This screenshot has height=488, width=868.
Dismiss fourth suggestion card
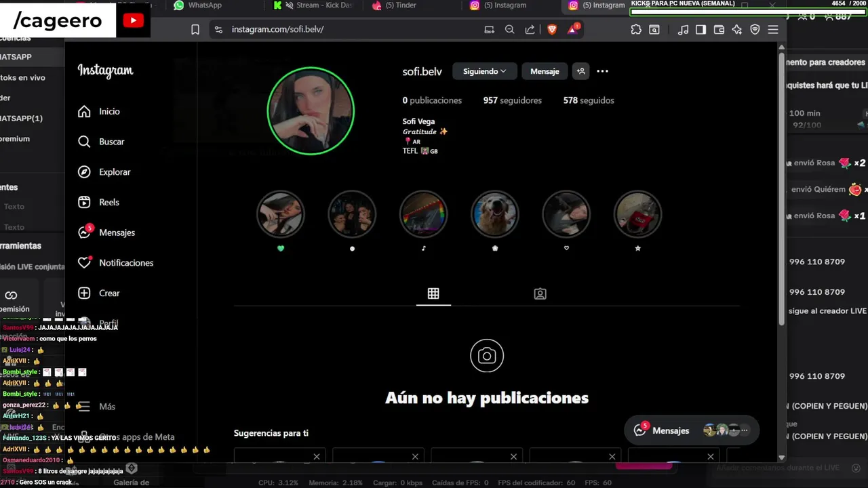tap(612, 457)
